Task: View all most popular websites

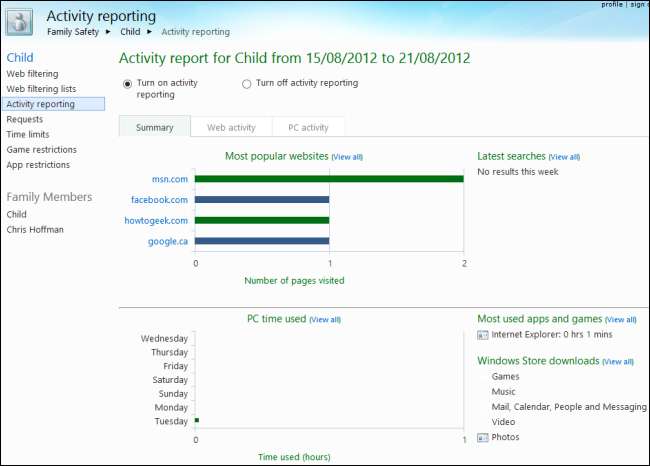Action: coord(347,157)
